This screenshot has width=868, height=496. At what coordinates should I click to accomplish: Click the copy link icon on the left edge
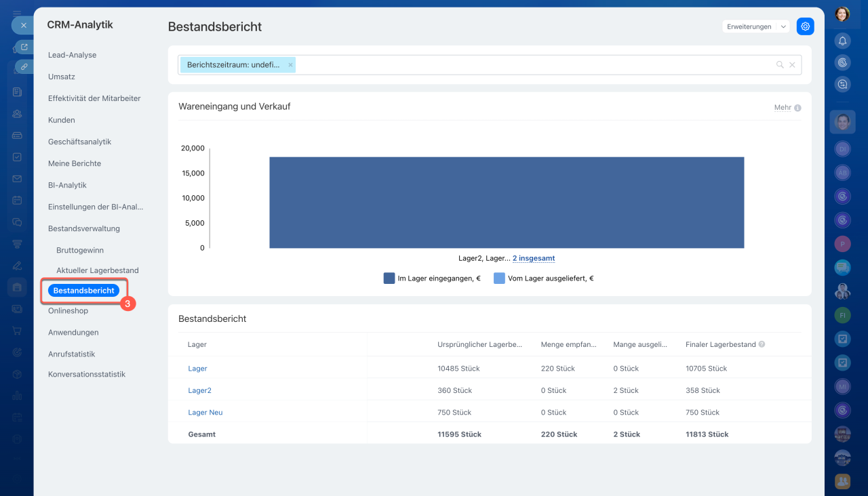pyautogui.click(x=24, y=66)
